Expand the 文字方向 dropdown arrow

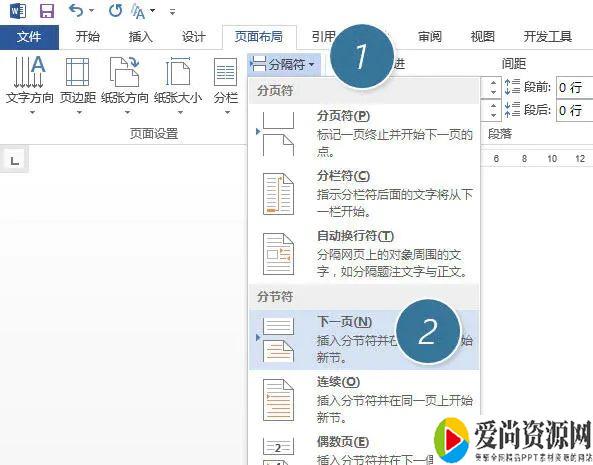(x=33, y=112)
